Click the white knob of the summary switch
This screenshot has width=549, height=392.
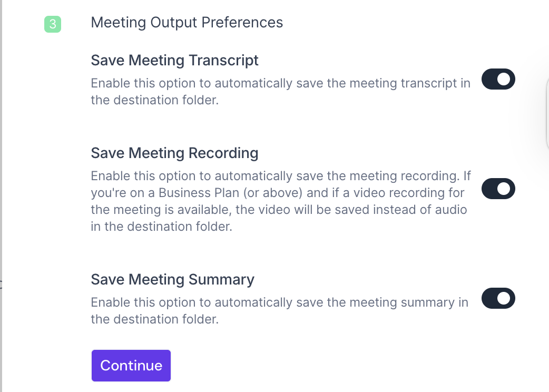click(x=504, y=298)
